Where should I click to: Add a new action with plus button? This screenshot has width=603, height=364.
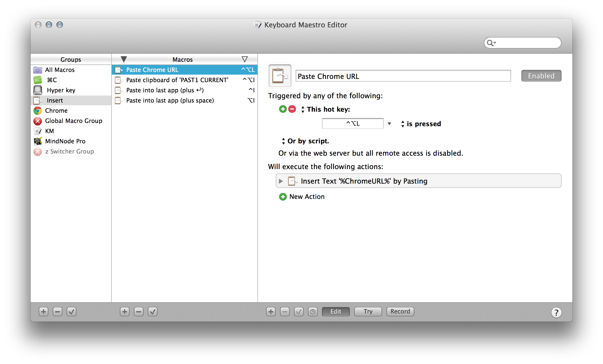click(x=271, y=312)
